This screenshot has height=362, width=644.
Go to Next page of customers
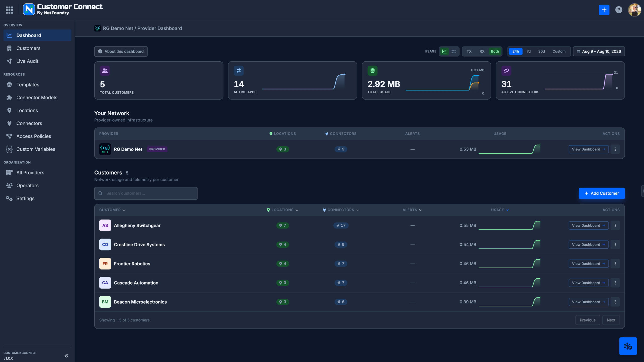click(611, 320)
